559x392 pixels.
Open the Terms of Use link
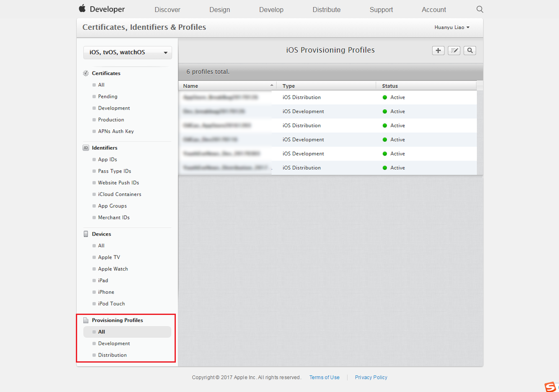[x=325, y=378]
